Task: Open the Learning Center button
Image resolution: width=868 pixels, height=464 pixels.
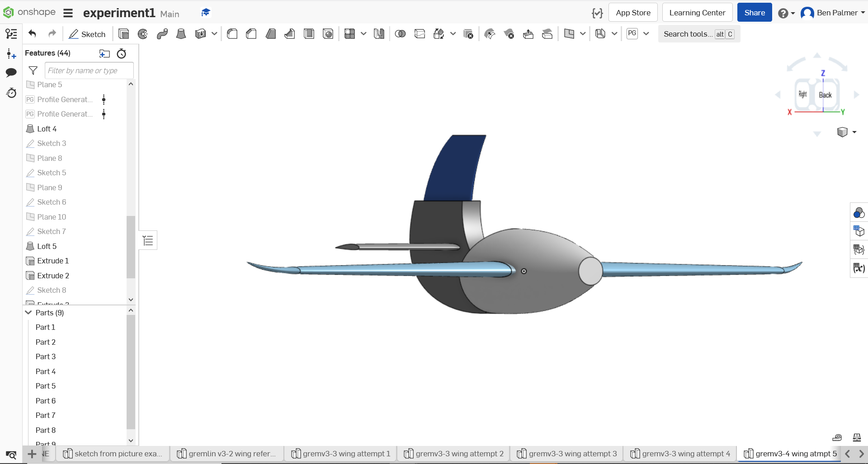Action: tap(697, 13)
